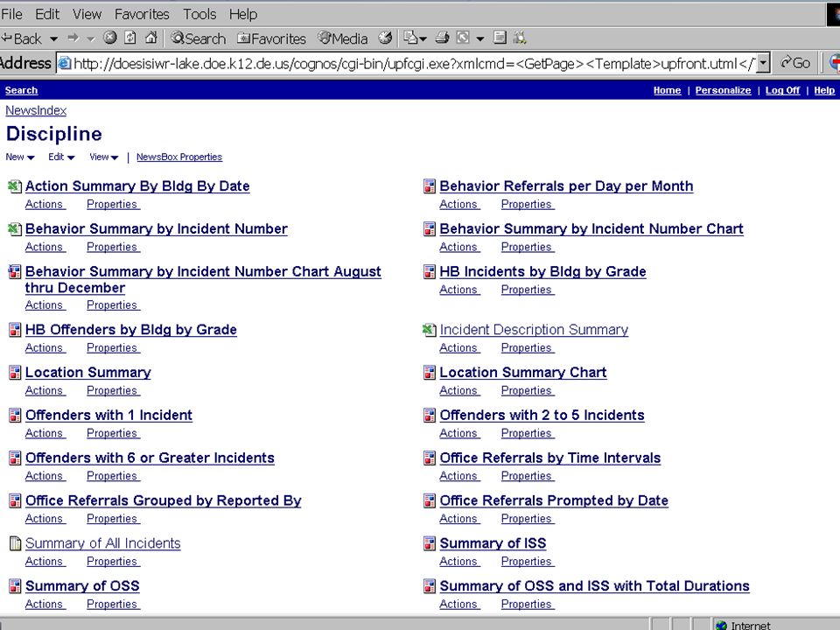Open the File menu
Screen dimensions: 840x630
pyautogui.click(x=11, y=15)
